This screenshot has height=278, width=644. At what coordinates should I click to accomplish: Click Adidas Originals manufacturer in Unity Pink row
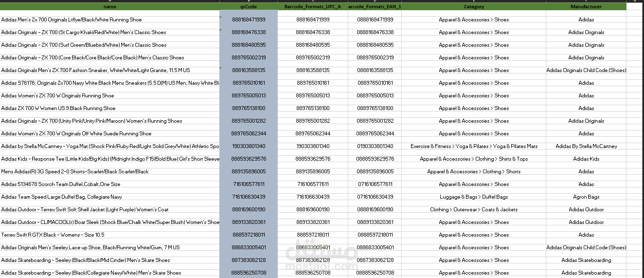click(x=586, y=121)
